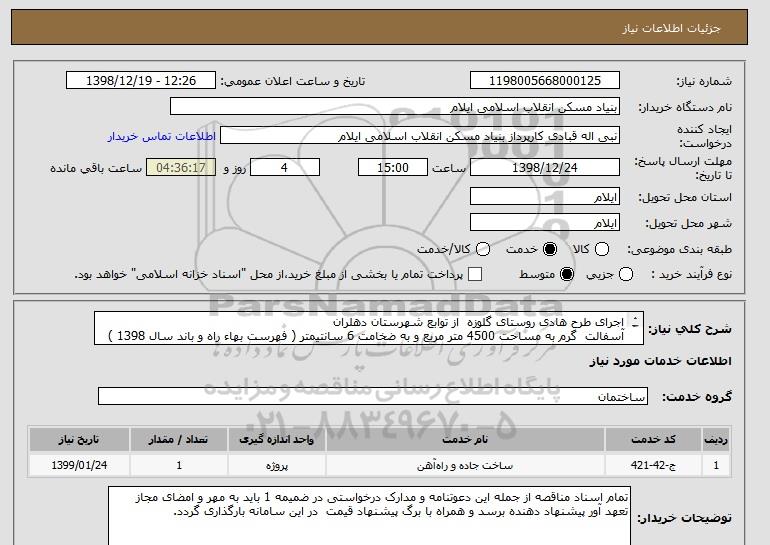Click service code cell ج-42-421
Viewport: 770px width, 545px height.
653,465
